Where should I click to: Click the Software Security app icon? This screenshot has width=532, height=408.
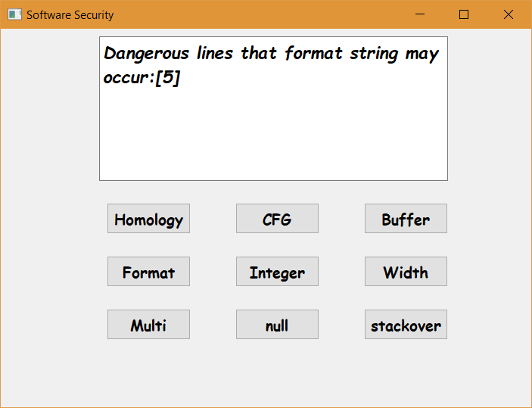[x=14, y=14]
